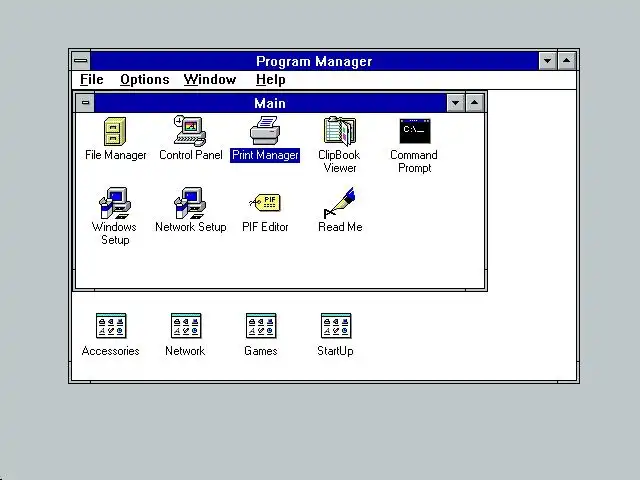640x480 pixels.
Task: Click the 'Accessories' group label
Action: click(111, 351)
